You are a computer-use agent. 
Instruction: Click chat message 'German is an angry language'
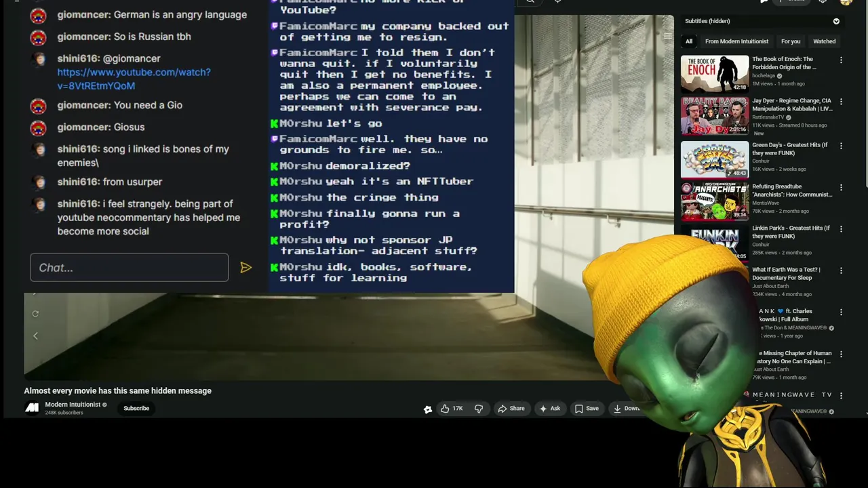[x=180, y=15]
